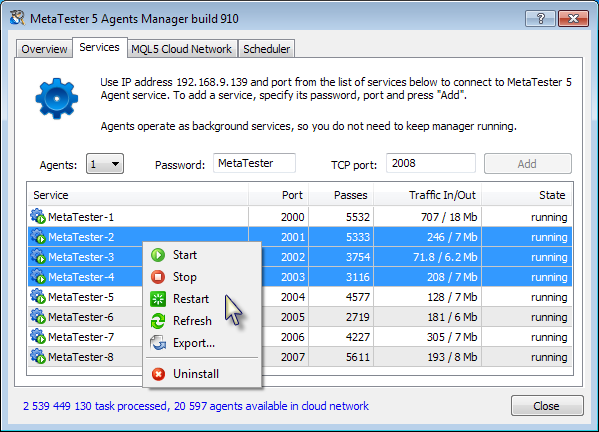Click the green Refresh arrows icon

[x=158, y=321]
